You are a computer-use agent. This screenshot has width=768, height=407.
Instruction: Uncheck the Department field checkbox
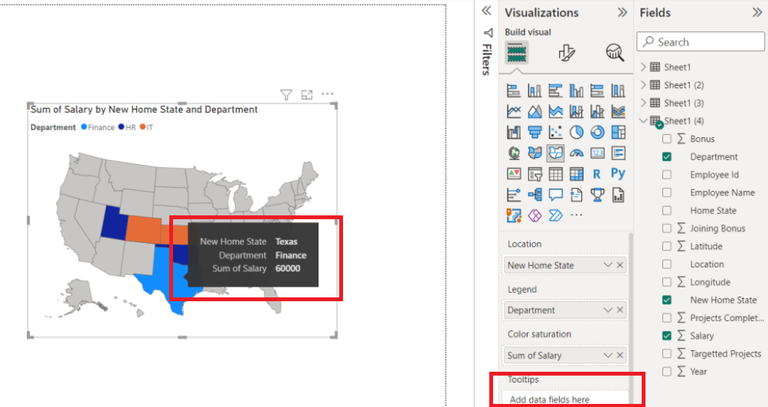(x=667, y=157)
